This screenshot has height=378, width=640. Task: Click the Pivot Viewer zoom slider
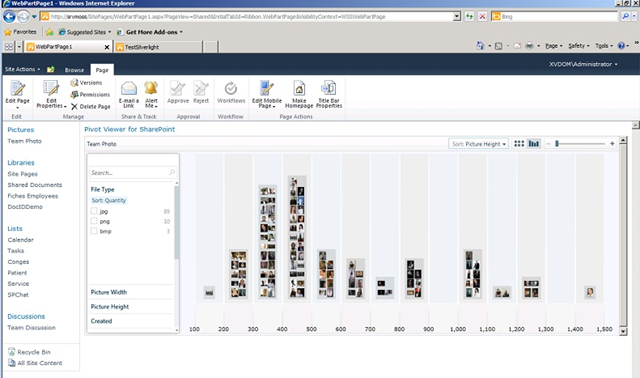[580, 144]
